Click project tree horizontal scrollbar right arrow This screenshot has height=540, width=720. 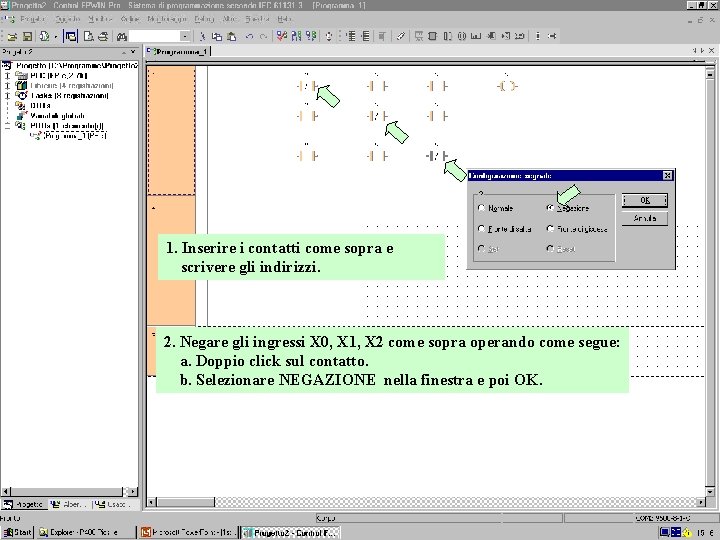(x=133, y=491)
